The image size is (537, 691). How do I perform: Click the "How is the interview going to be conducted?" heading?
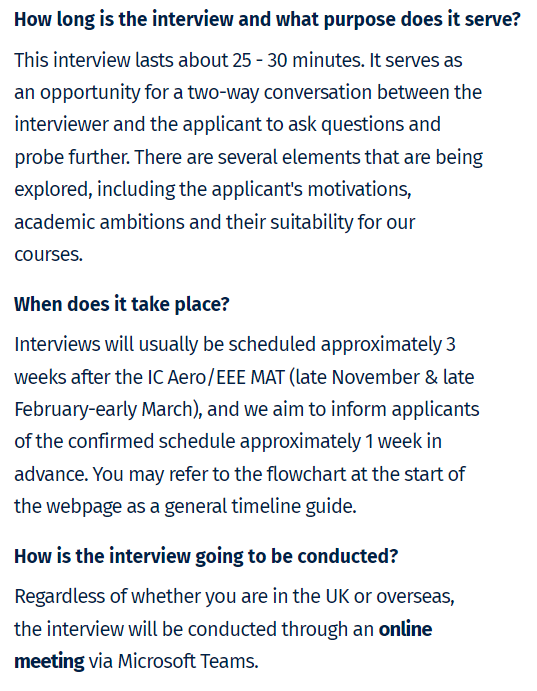tap(206, 557)
